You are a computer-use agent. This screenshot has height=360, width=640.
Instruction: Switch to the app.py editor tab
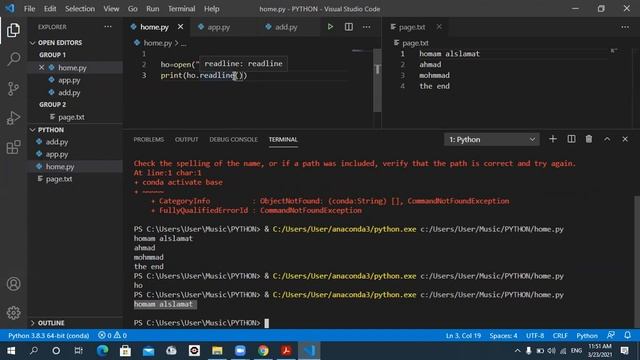point(219,27)
